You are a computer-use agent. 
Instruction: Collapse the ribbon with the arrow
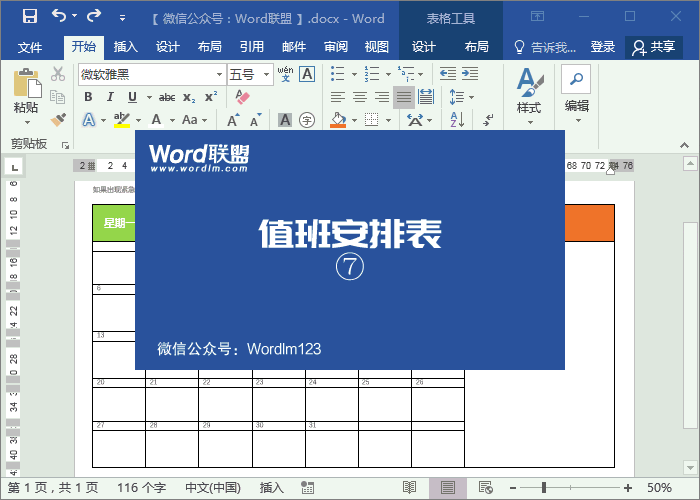684,145
